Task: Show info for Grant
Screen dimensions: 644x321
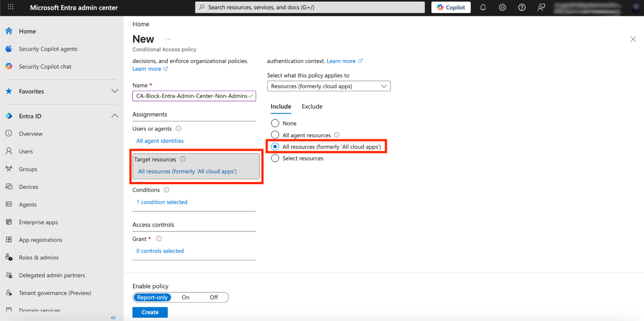Action: tap(159, 239)
